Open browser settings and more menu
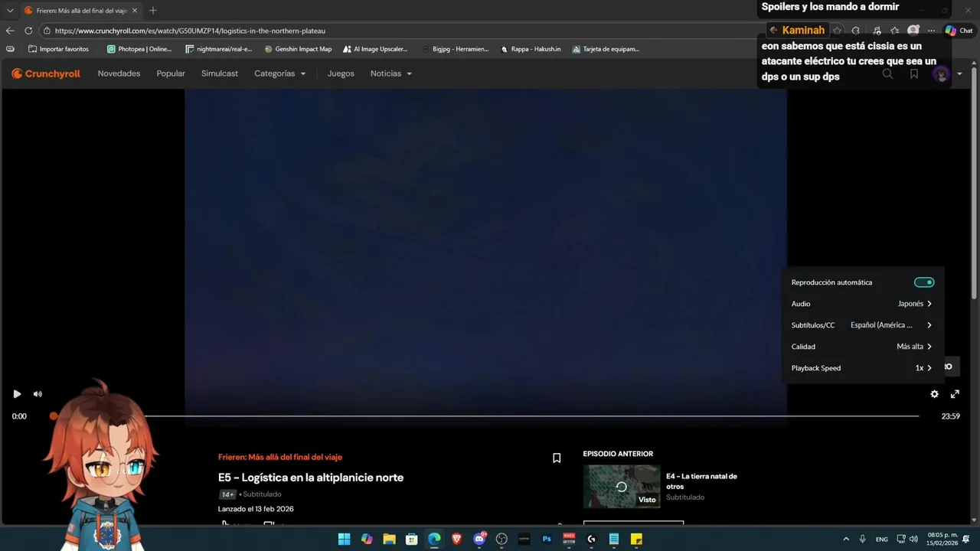The image size is (980, 551). coord(931,31)
